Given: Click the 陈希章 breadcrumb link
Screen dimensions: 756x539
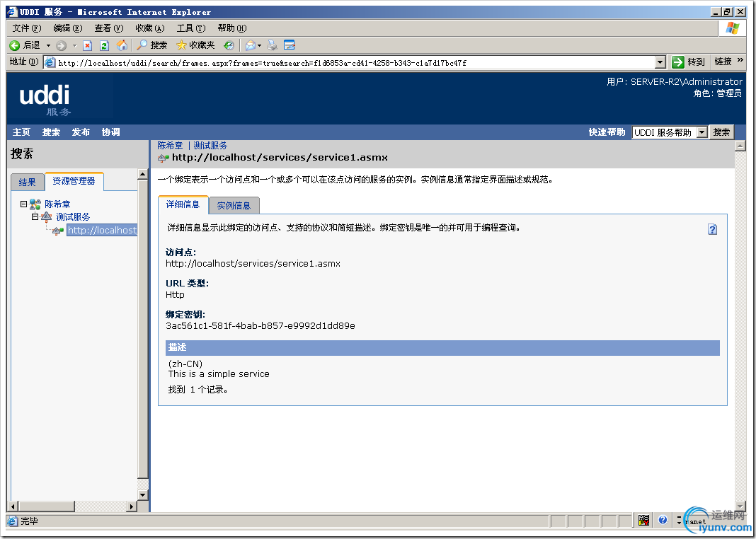Looking at the screenshot, I should 170,146.
